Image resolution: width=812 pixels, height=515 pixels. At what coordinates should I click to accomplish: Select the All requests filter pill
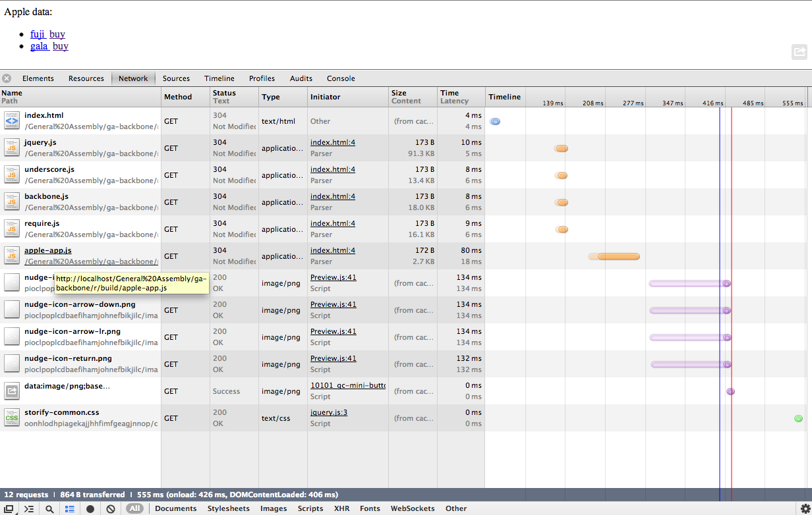135,508
